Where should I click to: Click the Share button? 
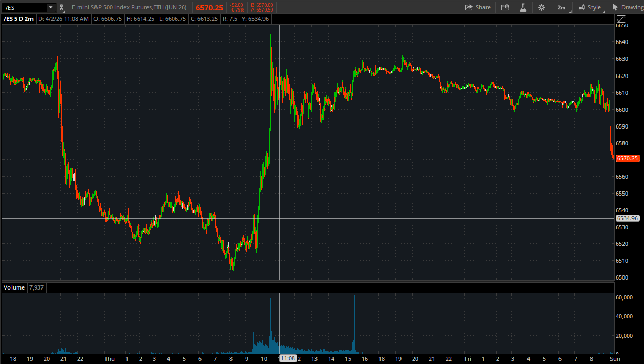[x=478, y=7]
